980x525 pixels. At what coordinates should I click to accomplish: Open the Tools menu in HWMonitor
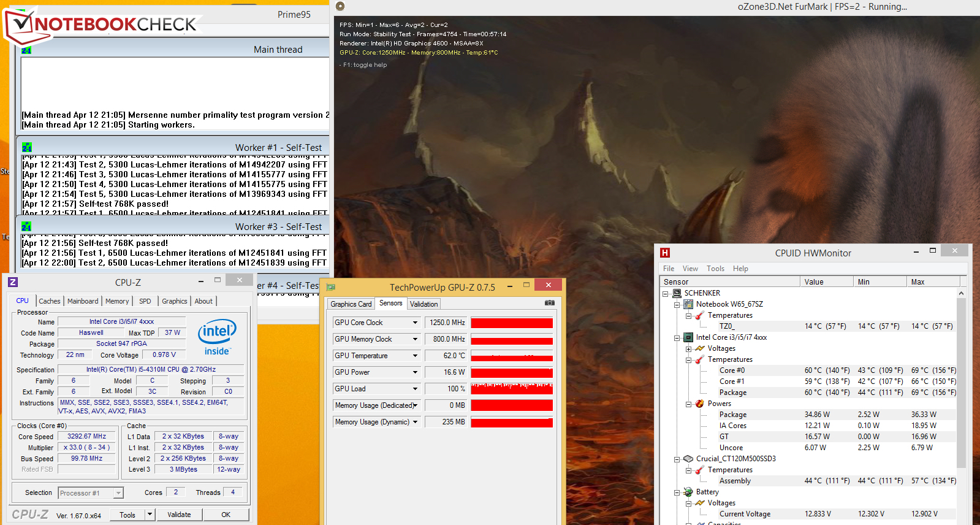tap(715, 269)
